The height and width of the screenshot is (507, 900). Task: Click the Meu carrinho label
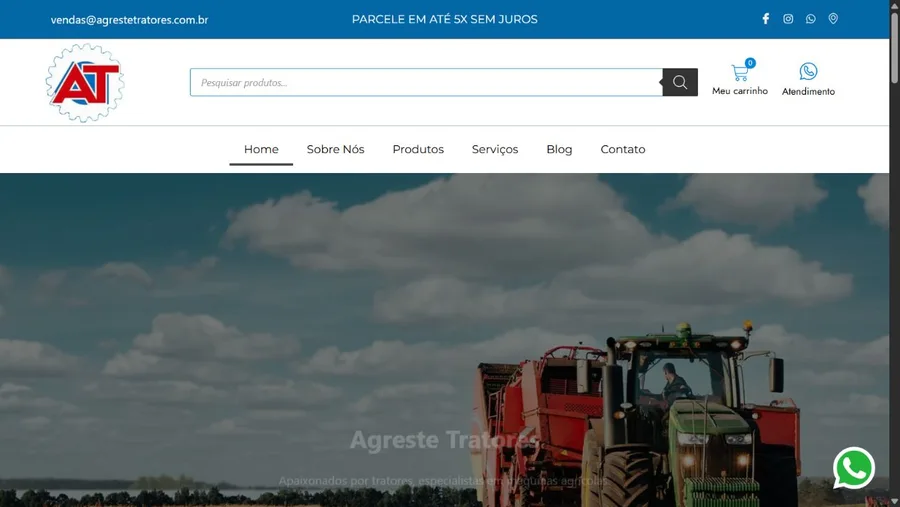coord(740,91)
